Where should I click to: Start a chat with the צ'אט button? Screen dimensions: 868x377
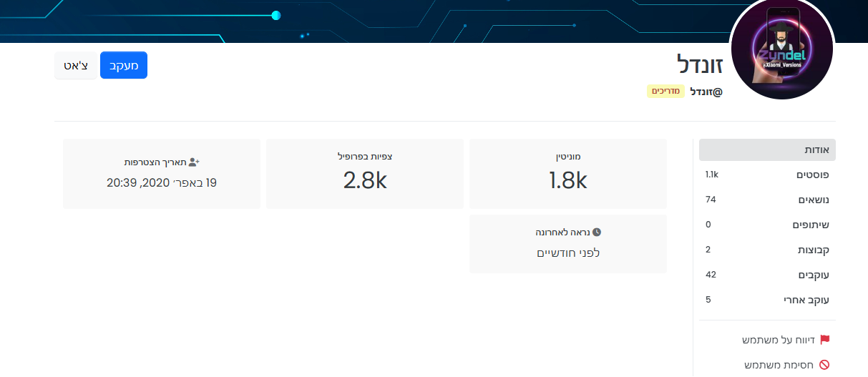(x=76, y=65)
